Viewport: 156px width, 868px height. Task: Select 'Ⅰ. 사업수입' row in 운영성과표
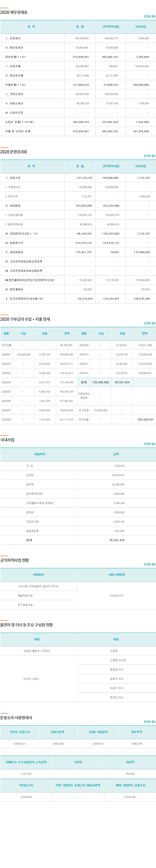tap(13, 178)
